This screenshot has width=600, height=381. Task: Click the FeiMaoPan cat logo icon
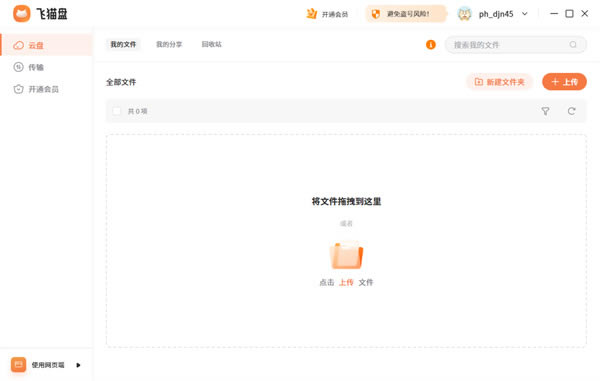(x=21, y=14)
